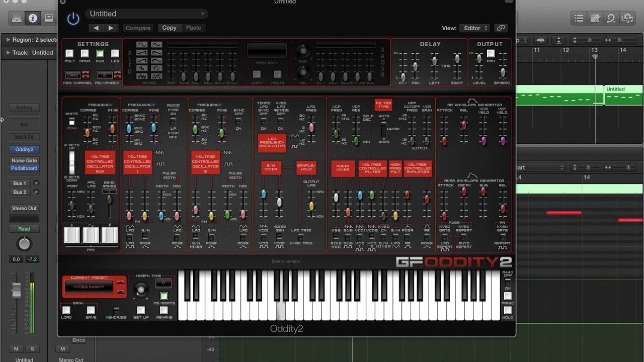
Task: Enable POLY mode in Settings
Action: click(x=69, y=53)
